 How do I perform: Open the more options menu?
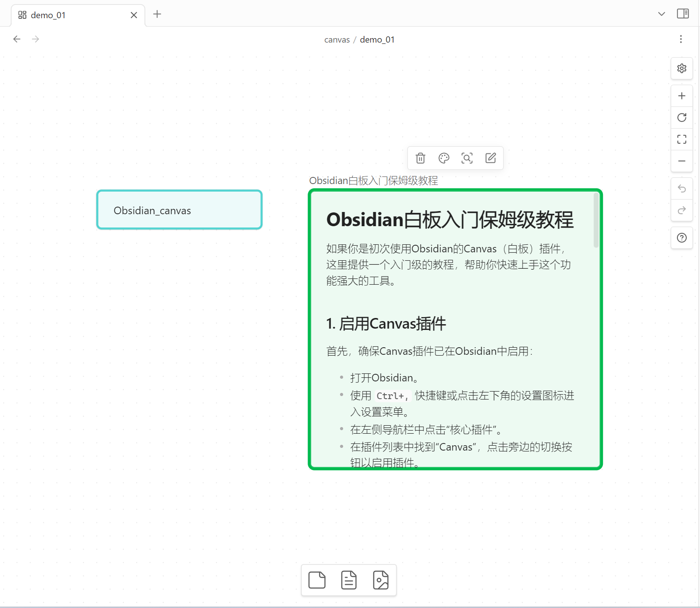click(681, 39)
